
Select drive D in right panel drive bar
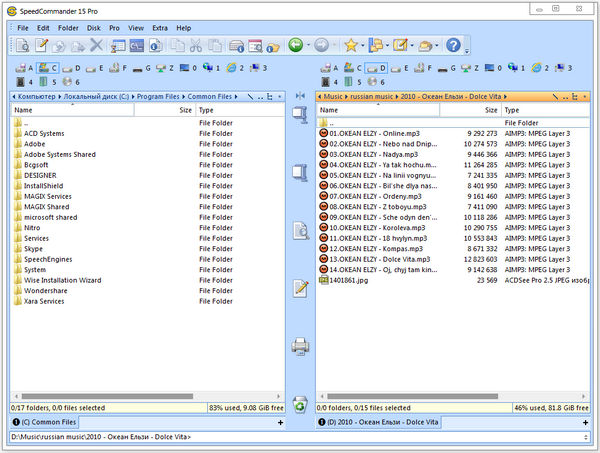375,69
